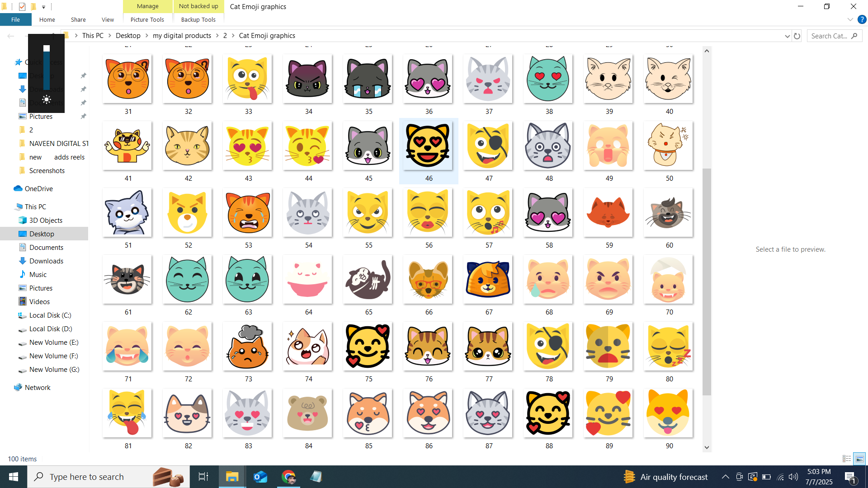The height and width of the screenshot is (488, 868).
Task: Open Outlook from the taskbar
Action: coord(260,477)
